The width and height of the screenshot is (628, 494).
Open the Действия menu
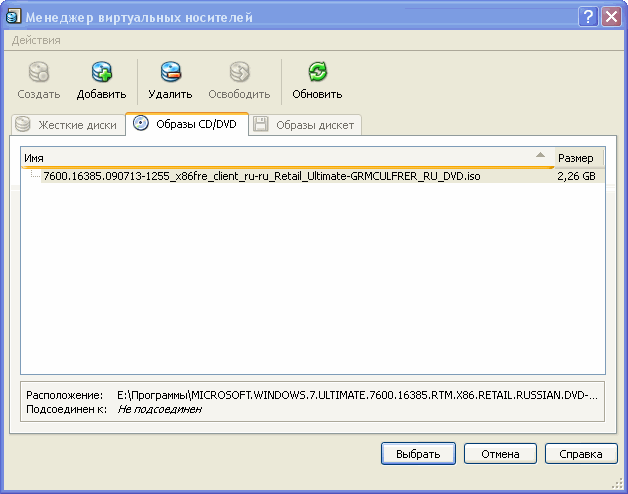pos(36,40)
